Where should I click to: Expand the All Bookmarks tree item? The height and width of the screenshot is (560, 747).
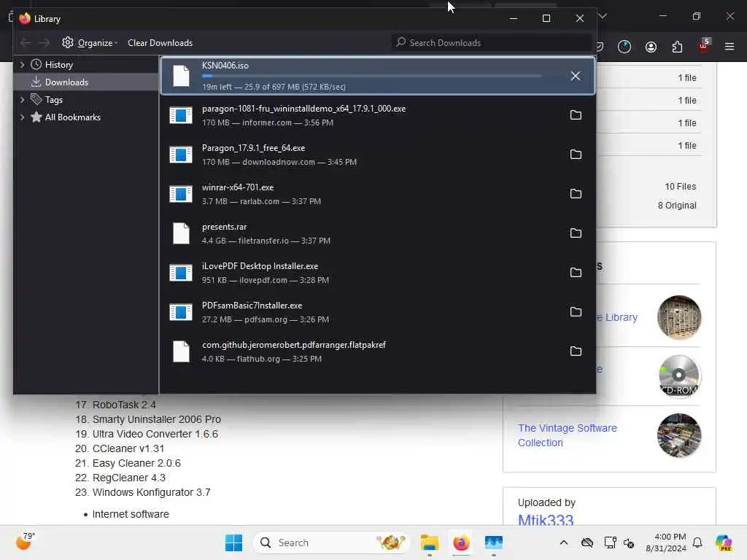(22, 117)
